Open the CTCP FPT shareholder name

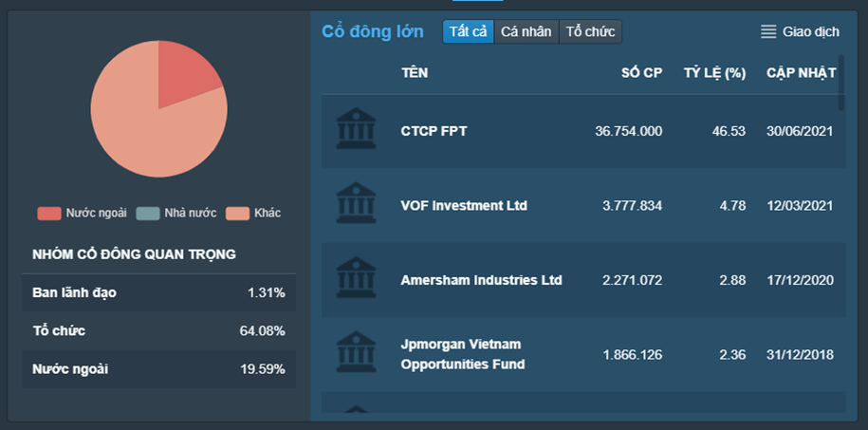[x=434, y=131]
